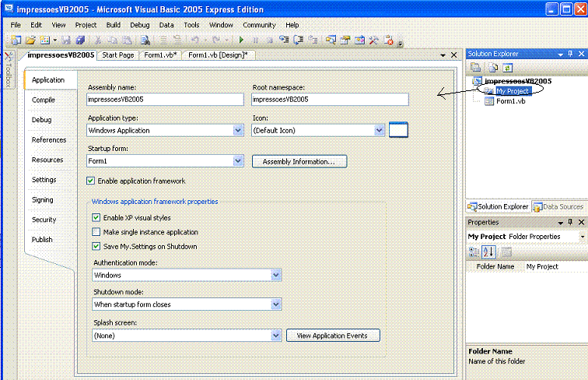Viewport: 588px width, 380px height.
Task: Open the Properties Window toolbar icon
Action: point(345,40)
